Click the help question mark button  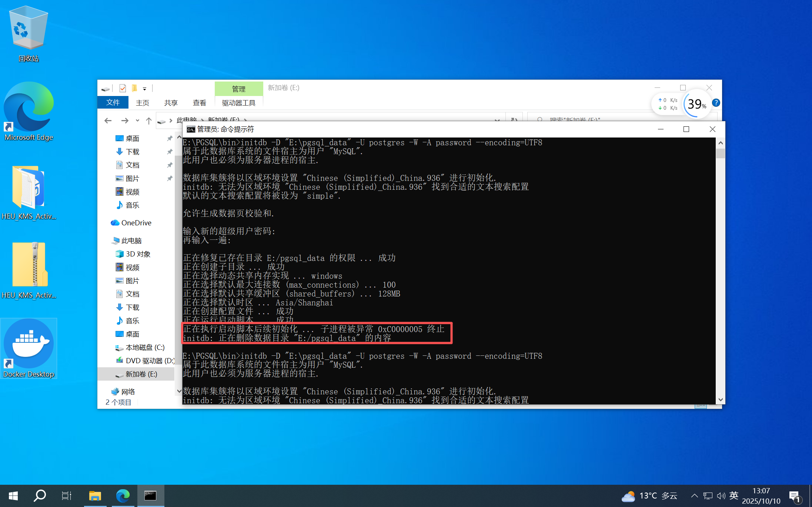716,103
